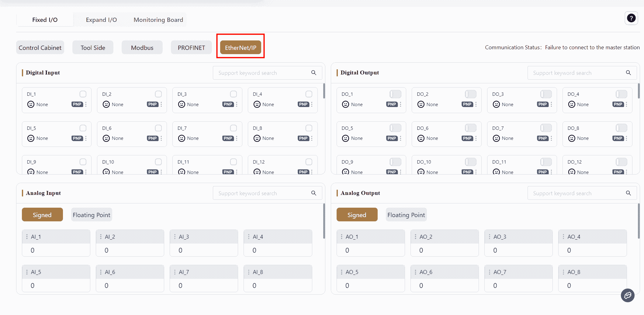Image resolution: width=644 pixels, height=315 pixels.
Task: Click the Analog Output search magnifier icon
Action: click(x=628, y=193)
